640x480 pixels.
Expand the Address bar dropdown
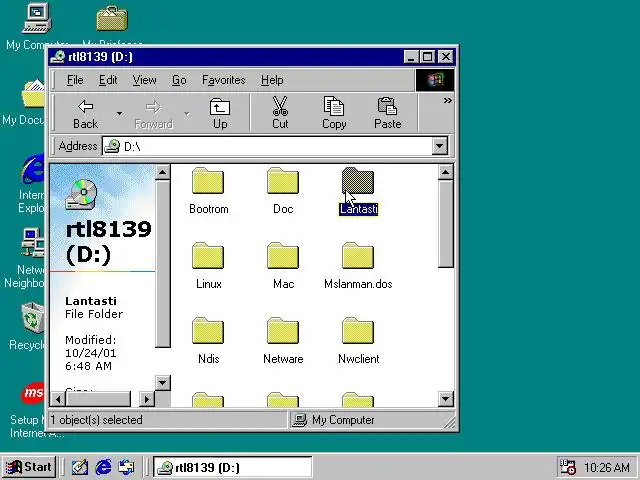(440, 146)
